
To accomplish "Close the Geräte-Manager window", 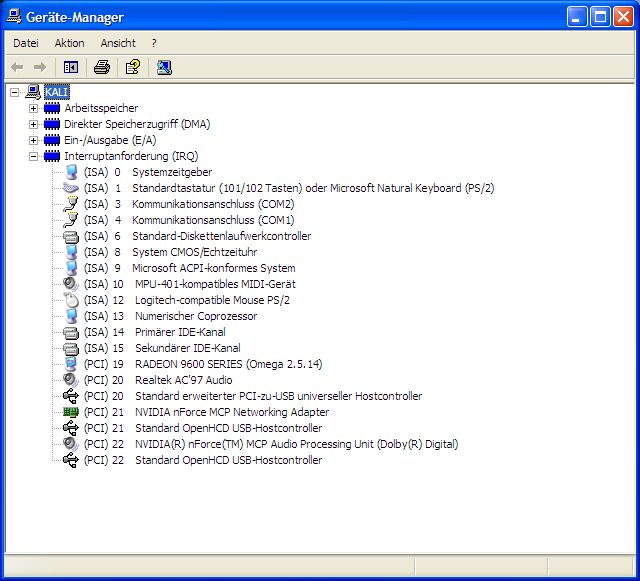I will pos(623,17).
